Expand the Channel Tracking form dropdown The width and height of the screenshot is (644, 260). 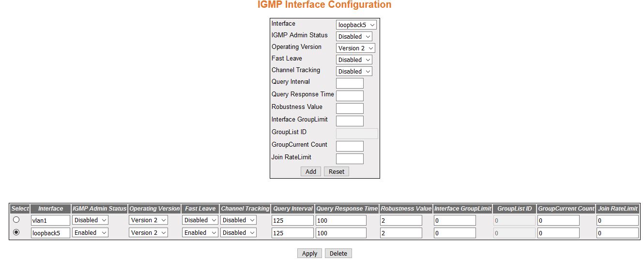[354, 71]
